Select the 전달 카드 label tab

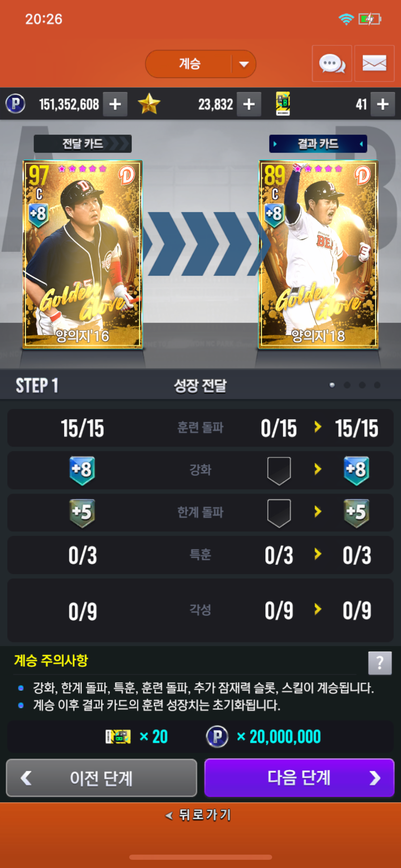83,144
